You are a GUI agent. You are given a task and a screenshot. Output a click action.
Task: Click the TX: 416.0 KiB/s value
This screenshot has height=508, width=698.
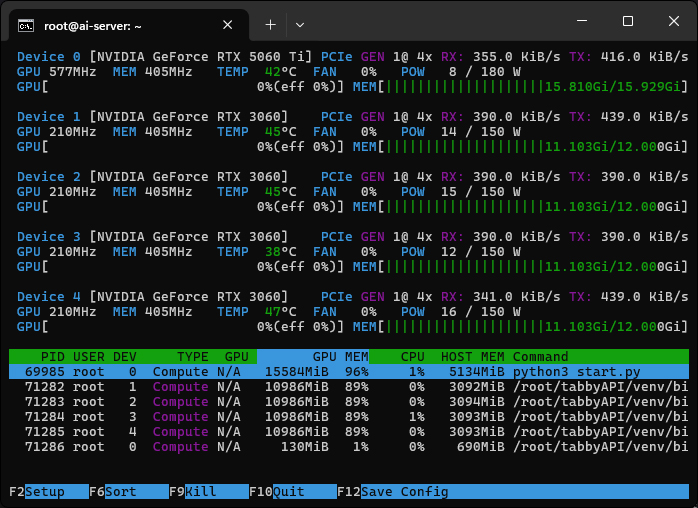629,57
